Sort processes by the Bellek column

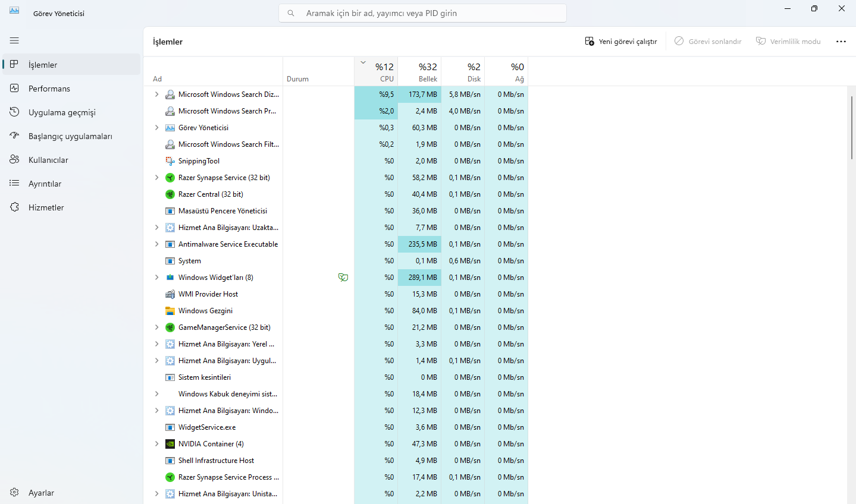point(419,71)
